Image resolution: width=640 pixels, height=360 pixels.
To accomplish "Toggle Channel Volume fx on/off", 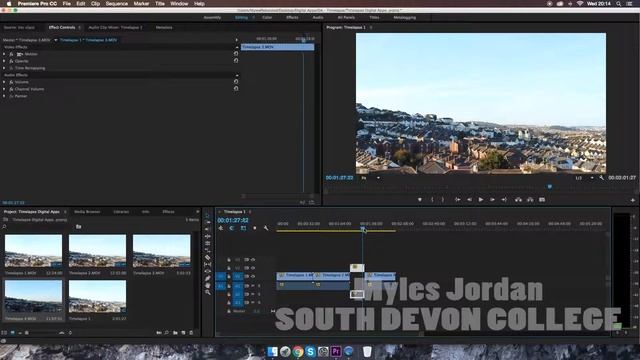I will tap(11, 89).
